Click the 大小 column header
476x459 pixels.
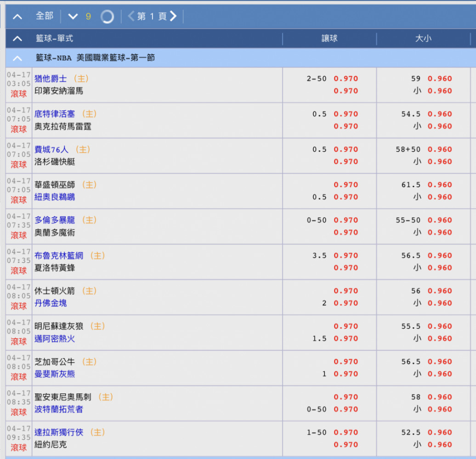(423, 39)
